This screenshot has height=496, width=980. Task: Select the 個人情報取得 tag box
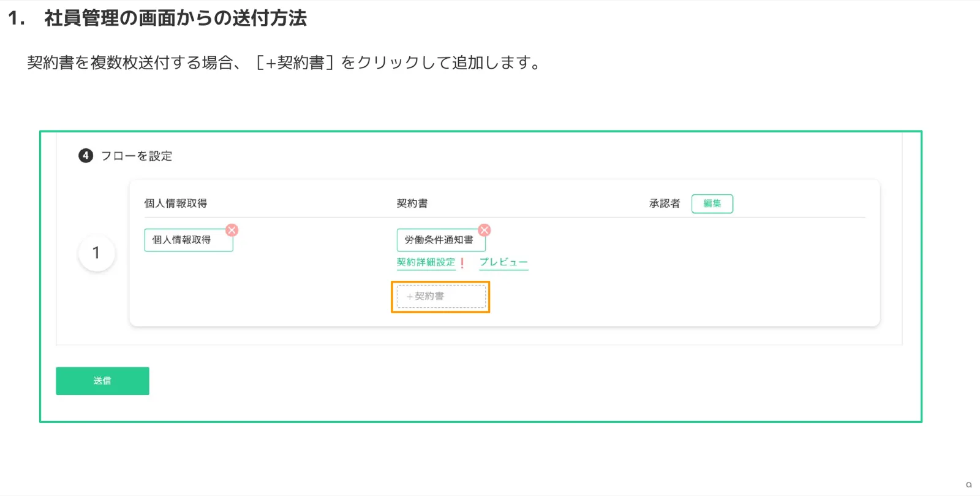click(x=189, y=240)
